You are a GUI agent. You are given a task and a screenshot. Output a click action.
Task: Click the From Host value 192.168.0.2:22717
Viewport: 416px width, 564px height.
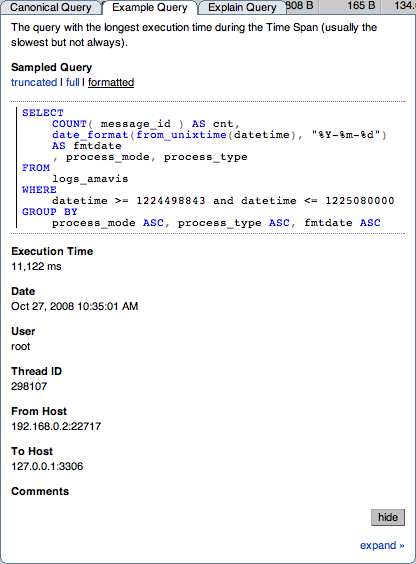point(56,426)
